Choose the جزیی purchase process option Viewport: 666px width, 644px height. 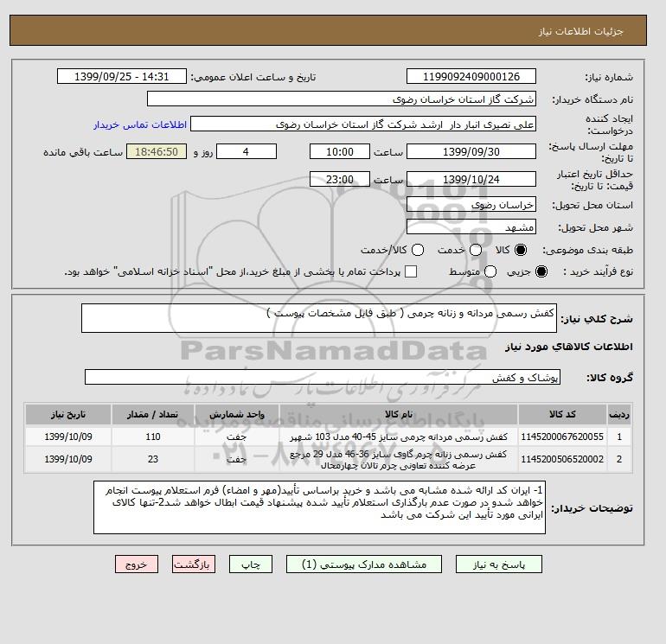click(541, 271)
